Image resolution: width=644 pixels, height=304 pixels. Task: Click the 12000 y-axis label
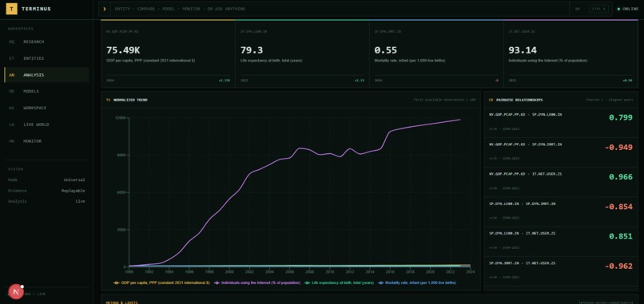[120, 118]
